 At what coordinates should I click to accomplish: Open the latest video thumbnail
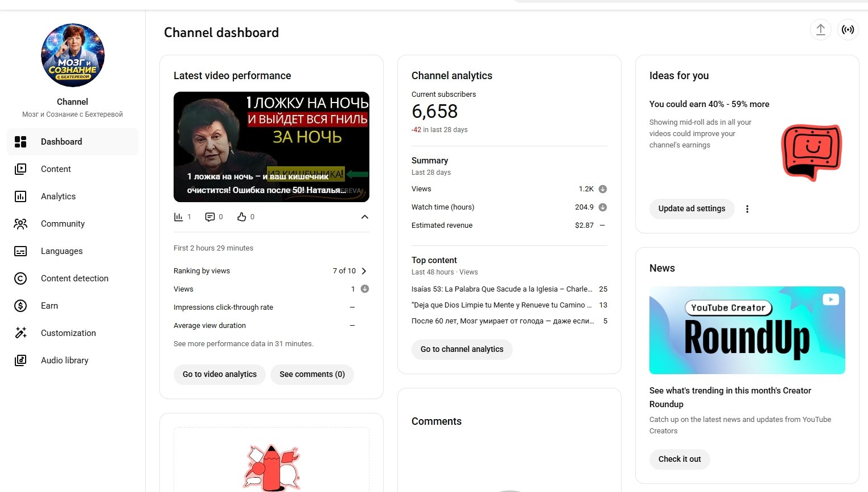tap(271, 147)
